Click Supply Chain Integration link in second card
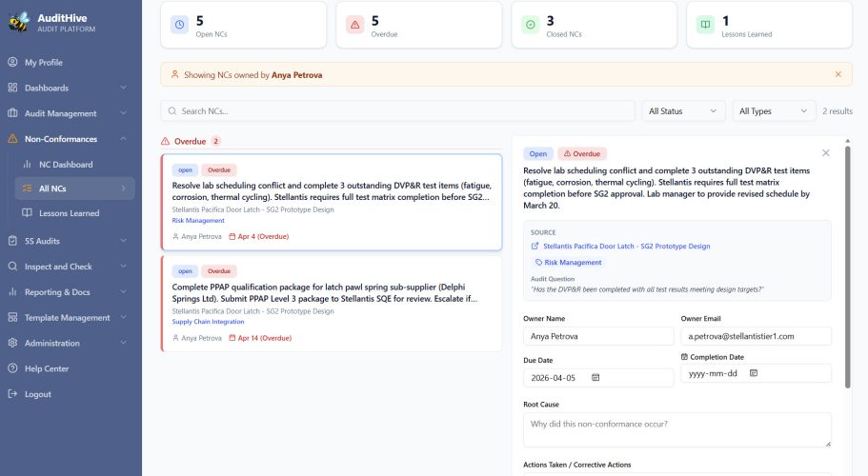 [x=208, y=322]
